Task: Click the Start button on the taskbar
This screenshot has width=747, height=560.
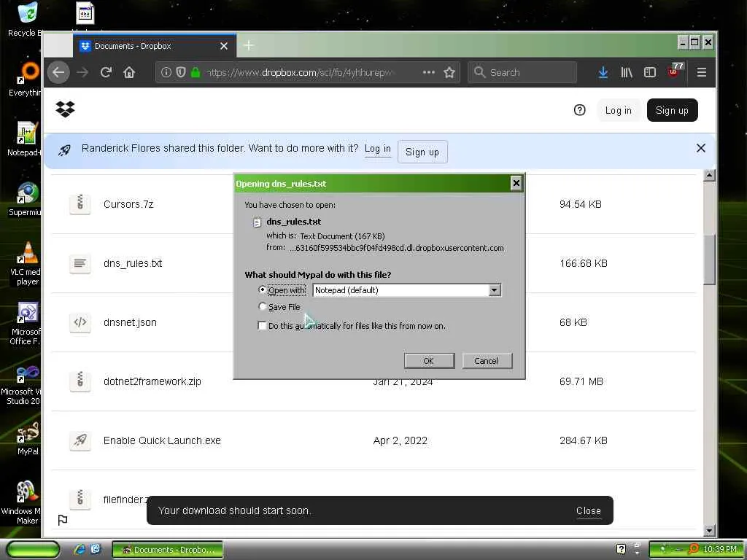Action: click(34, 550)
